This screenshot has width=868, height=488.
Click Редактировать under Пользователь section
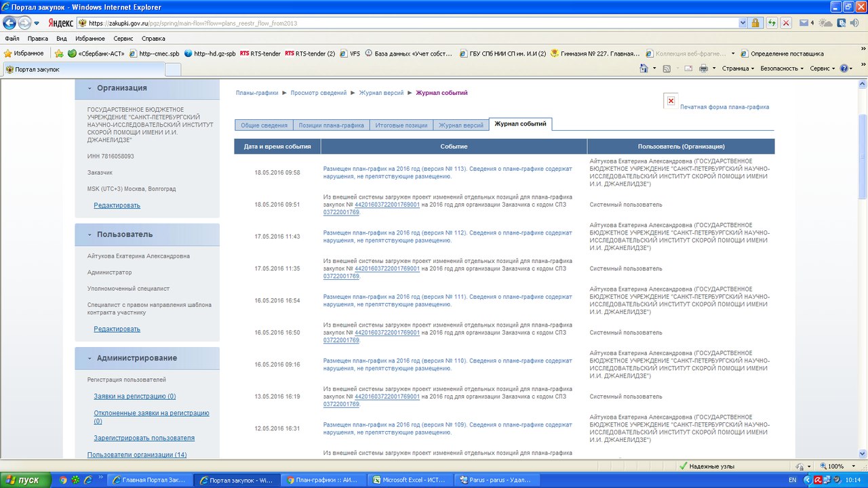[x=117, y=329]
